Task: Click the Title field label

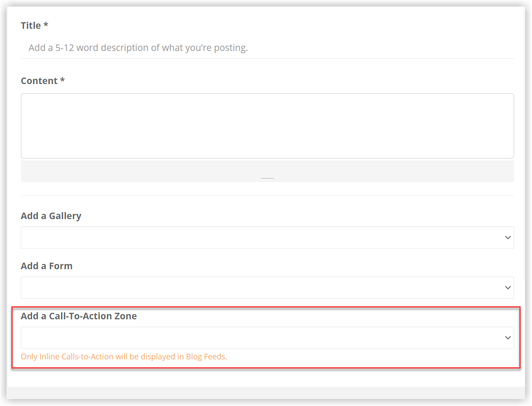Action: [x=34, y=26]
